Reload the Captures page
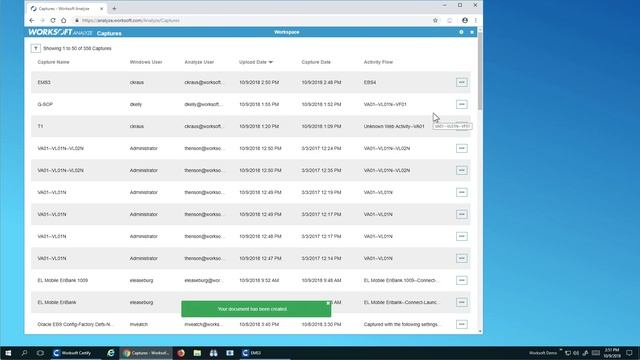The image size is (640, 360). pyautogui.click(x=53, y=20)
